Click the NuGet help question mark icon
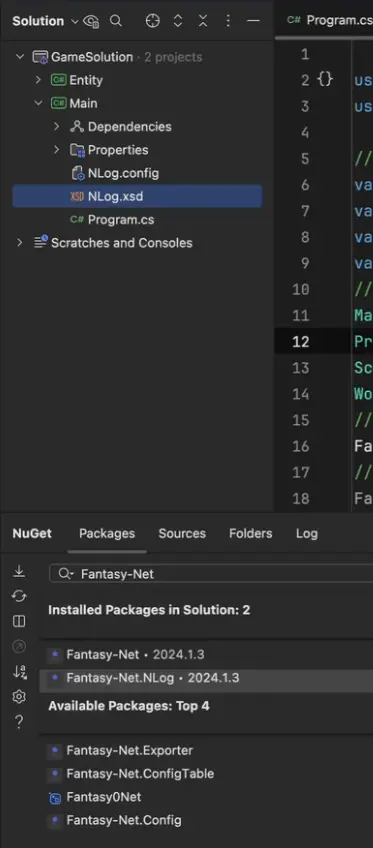 click(x=19, y=722)
